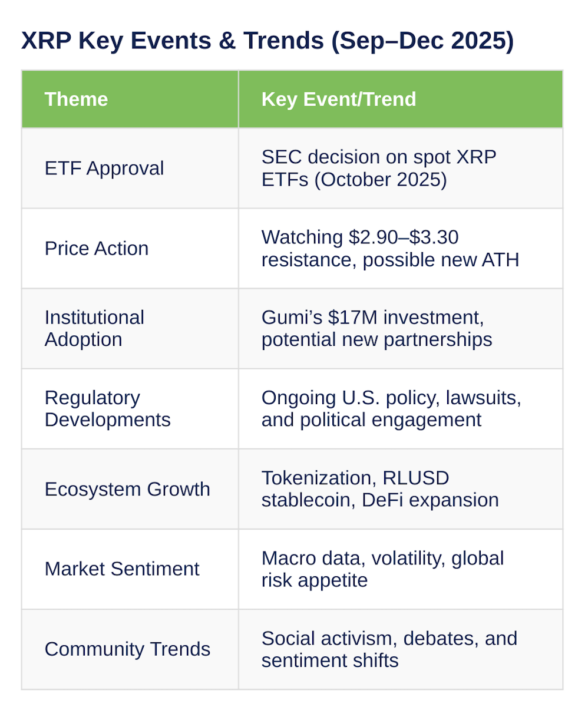Select the Market Sentiment cell

click(130, 569)
